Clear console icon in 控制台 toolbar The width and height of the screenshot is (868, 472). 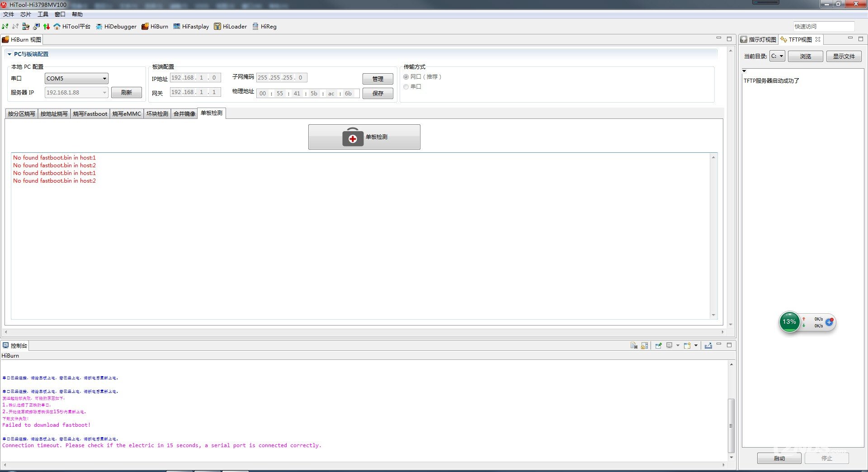coord(634,345)
